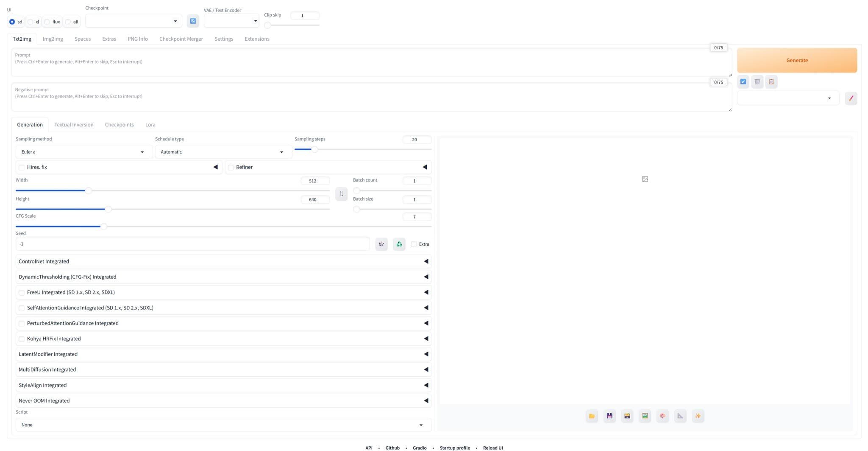This screenshot has height=451, width=868.
Task: Click the CFG Scale slider handle
Action: [x=103, y=227]
